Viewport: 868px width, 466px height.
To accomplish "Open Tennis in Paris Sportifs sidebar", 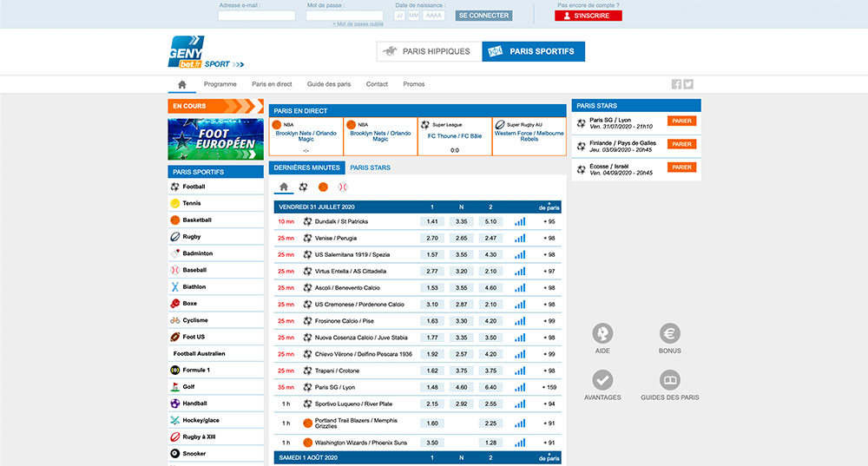I will [x=216, y=203].
